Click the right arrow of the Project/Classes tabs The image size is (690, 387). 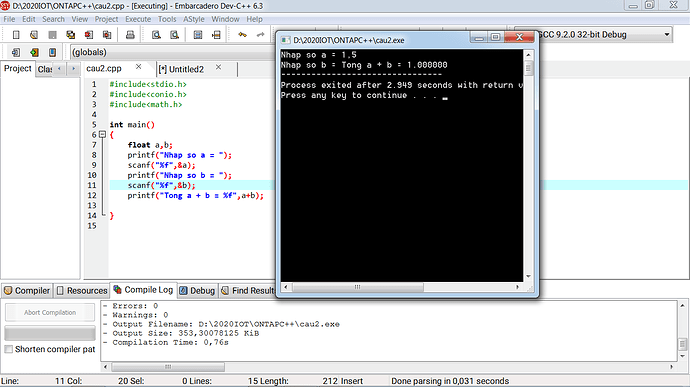(73, 69)
